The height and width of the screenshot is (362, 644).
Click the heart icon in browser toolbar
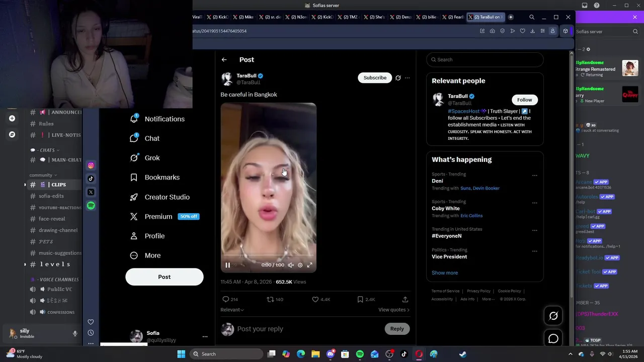pos(522,31)
